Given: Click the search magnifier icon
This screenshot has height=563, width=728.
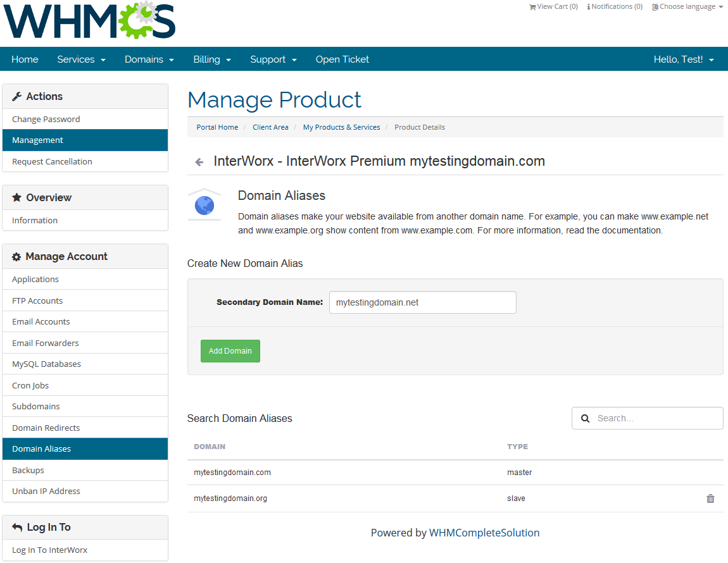Looking at the screenshot, I should [x=586, y=418].
